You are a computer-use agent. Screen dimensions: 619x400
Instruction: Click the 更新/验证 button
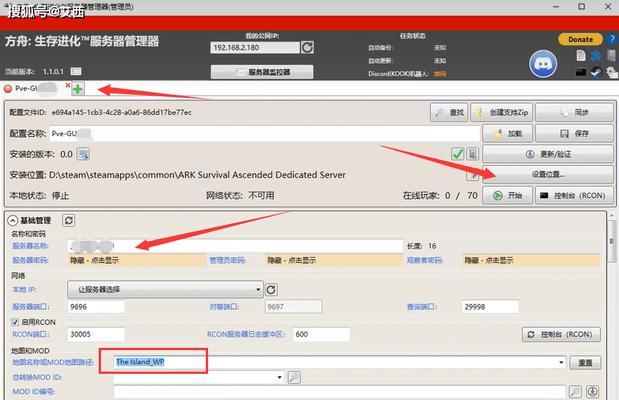pos(548,154)
